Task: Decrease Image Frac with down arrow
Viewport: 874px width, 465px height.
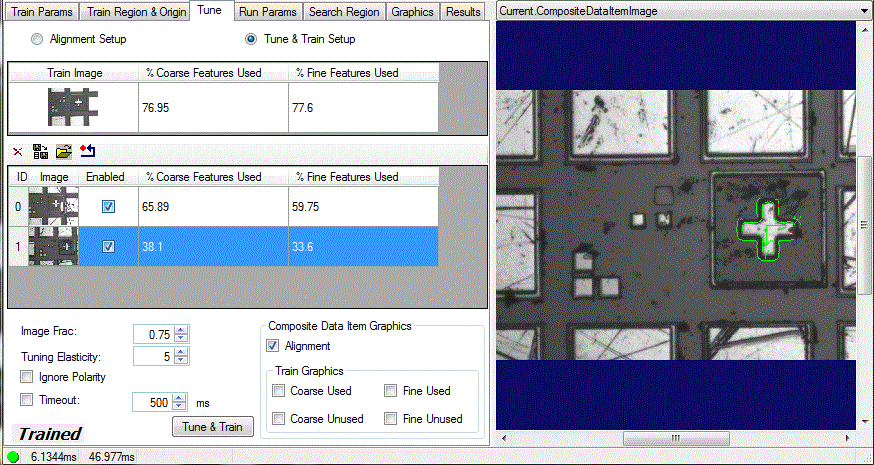Action: click(x=181, y=337)
